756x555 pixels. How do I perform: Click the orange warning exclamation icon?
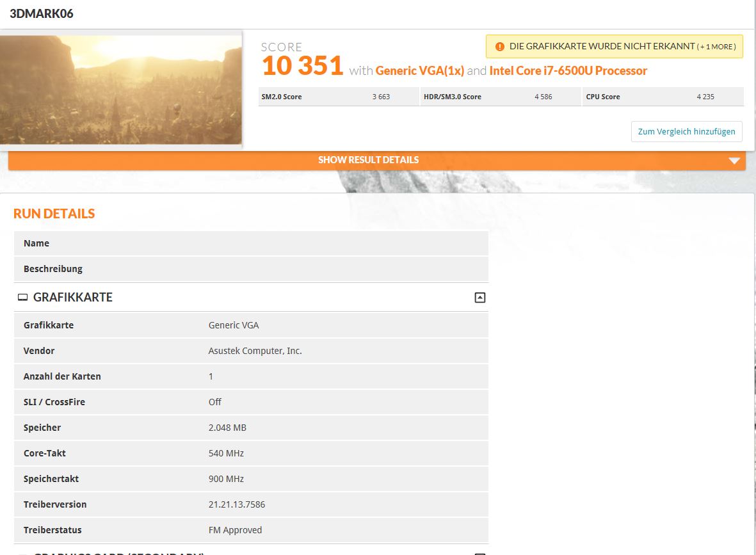[x=499, y=47]
